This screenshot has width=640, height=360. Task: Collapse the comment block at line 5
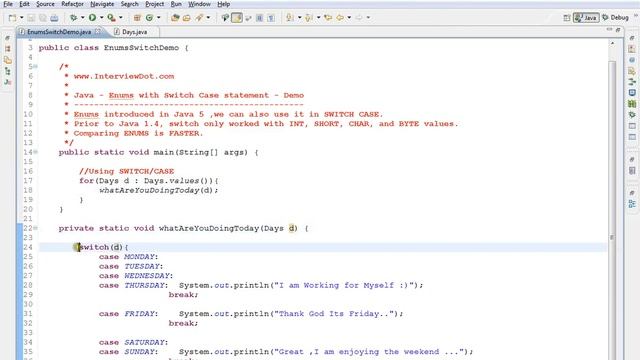(x=36, y=67)
